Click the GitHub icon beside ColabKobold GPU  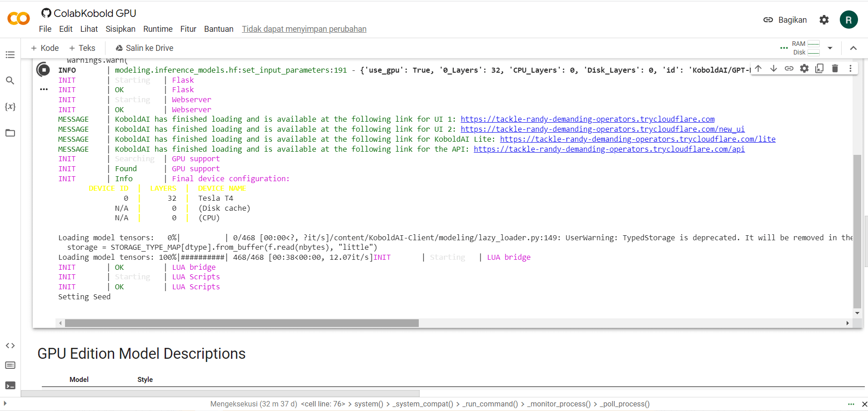46,13
